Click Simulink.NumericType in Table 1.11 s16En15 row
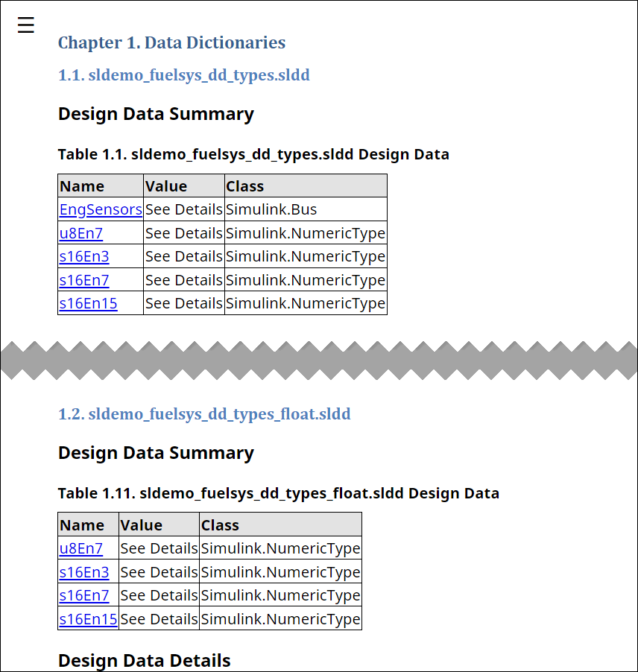The image size is (638, 672). [x=281, y=619]
